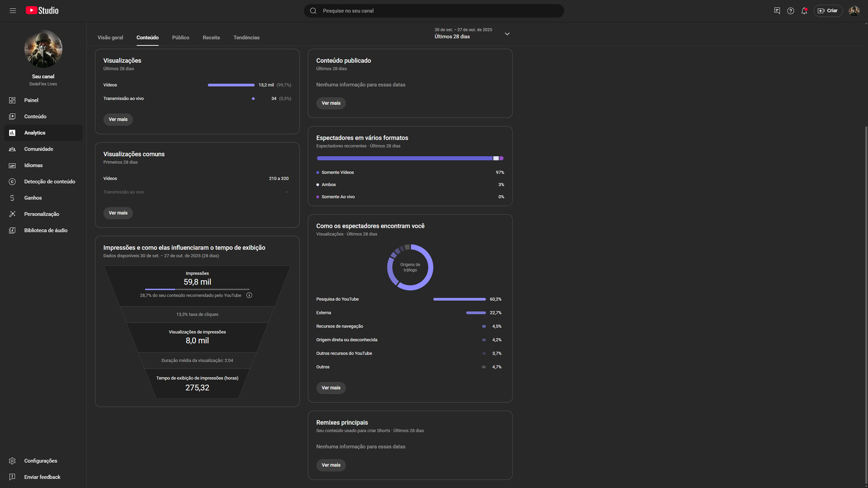Open the help question mark icon
This screenshot has width=868, height=488.
[x=790, y=11]
